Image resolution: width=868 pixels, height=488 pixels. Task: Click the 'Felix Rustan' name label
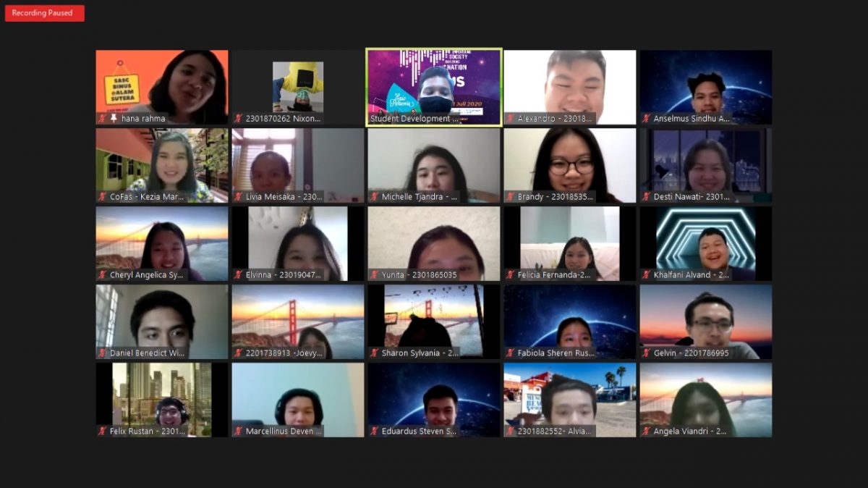click(x=148, y=431)
